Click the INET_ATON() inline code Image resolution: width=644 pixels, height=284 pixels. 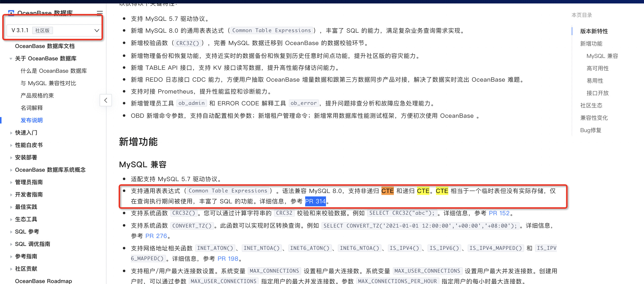tap(215, 248)
